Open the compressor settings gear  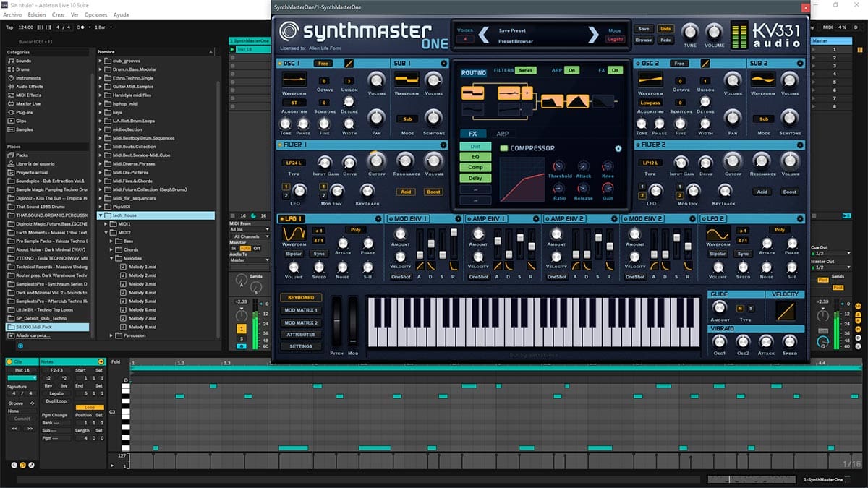click(x=618, y=149)
